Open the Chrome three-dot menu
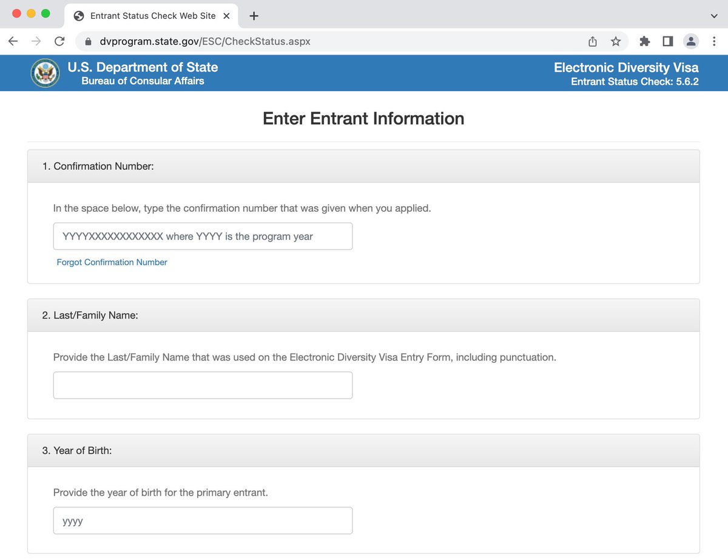Image resolution: width=728 pixels, height=560 pixels. (x=713, y=41)
